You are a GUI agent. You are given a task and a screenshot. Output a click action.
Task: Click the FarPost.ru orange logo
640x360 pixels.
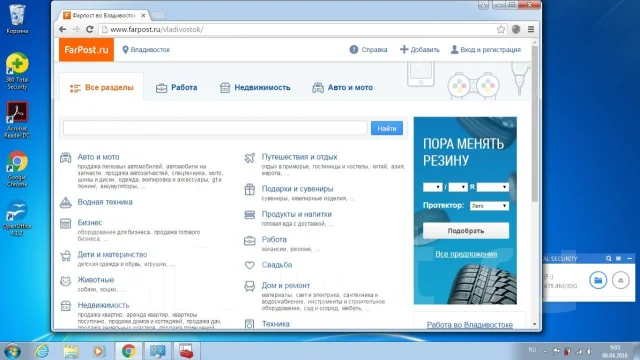coord(87,50)
